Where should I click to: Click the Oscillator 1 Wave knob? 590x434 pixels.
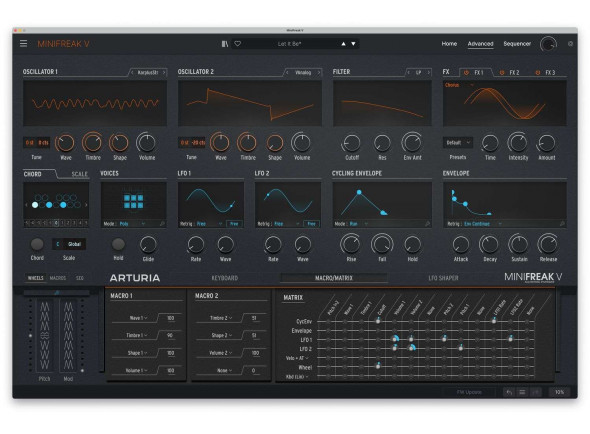point(65,143)
